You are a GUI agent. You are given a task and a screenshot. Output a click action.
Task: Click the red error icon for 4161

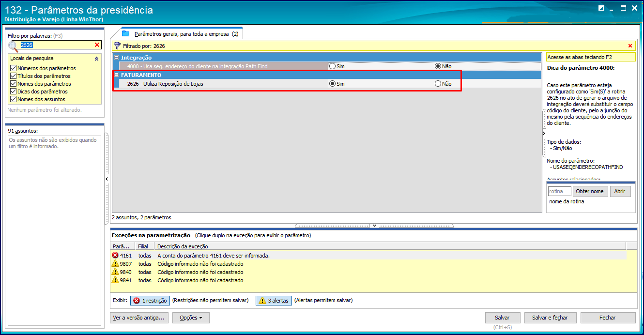(x=115, y=256)
